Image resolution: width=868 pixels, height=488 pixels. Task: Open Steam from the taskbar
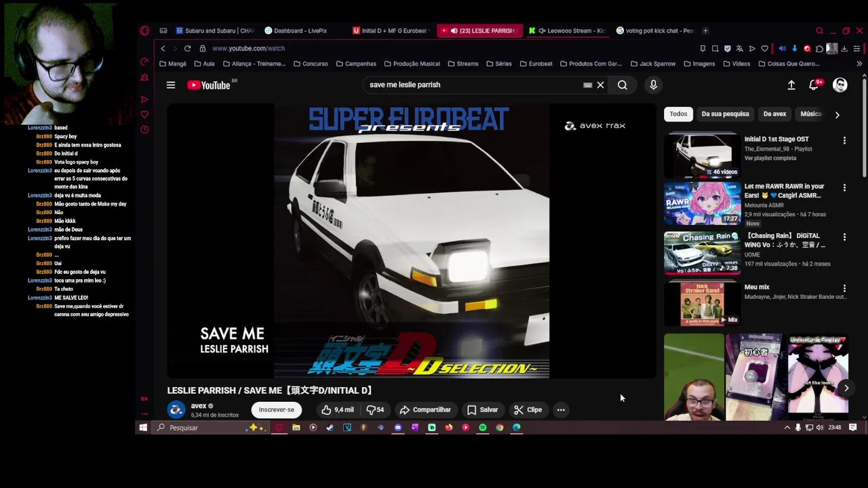coord(330,428)
